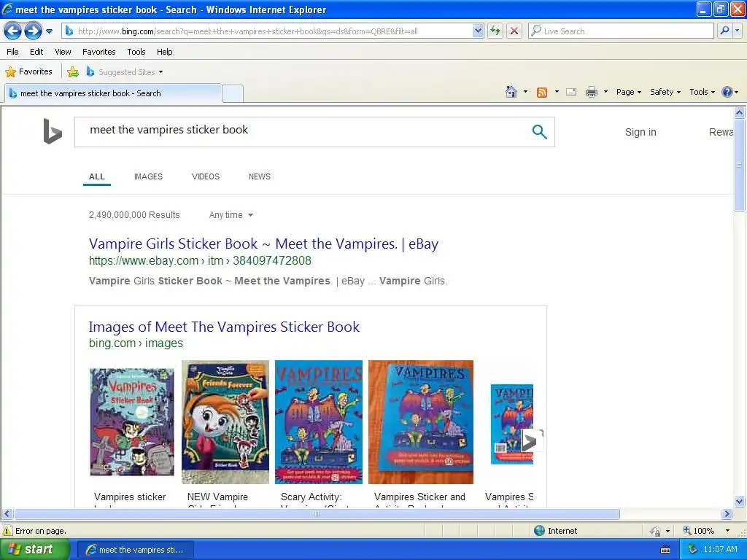Open the Vampires book on wood table thumbnail

click(421, 422)
